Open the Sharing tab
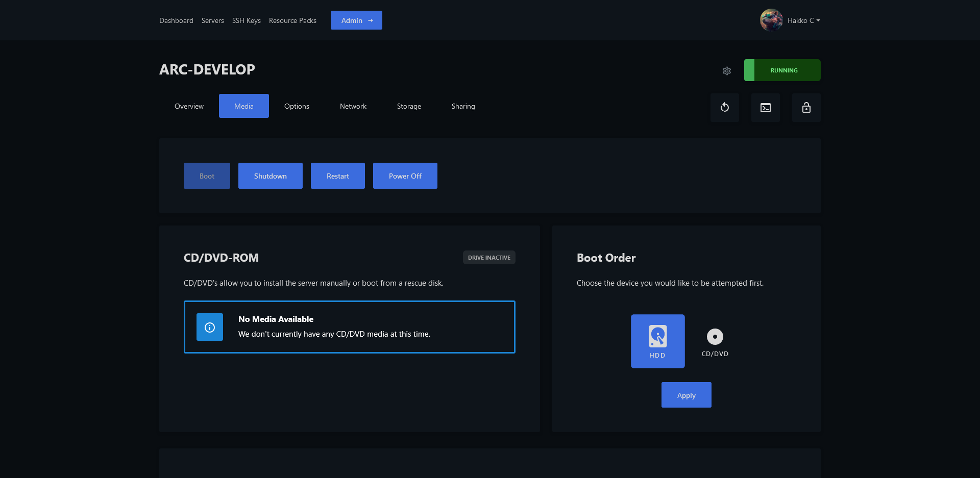Viewport: 980px width, 478px height. tap(463, 106)
